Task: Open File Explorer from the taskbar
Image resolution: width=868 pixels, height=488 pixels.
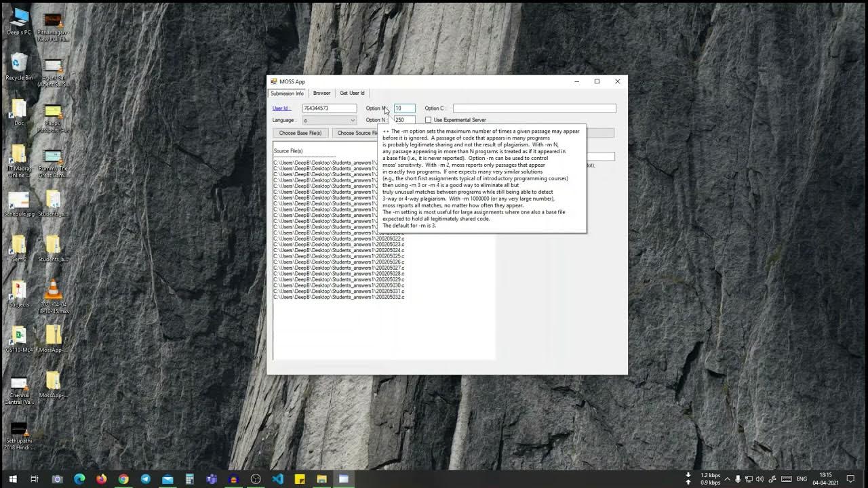Action: pos(321,479)
